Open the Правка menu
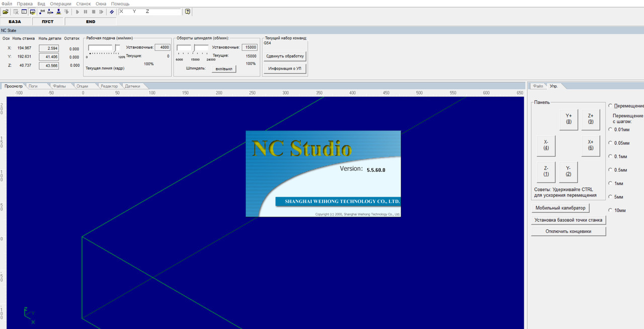 pyautogui.click(x=25, y=4)
